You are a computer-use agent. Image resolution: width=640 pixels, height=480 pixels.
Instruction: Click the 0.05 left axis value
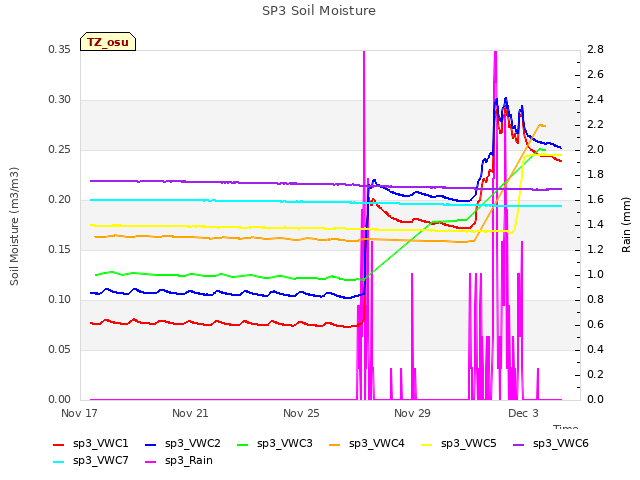[60, 350]
